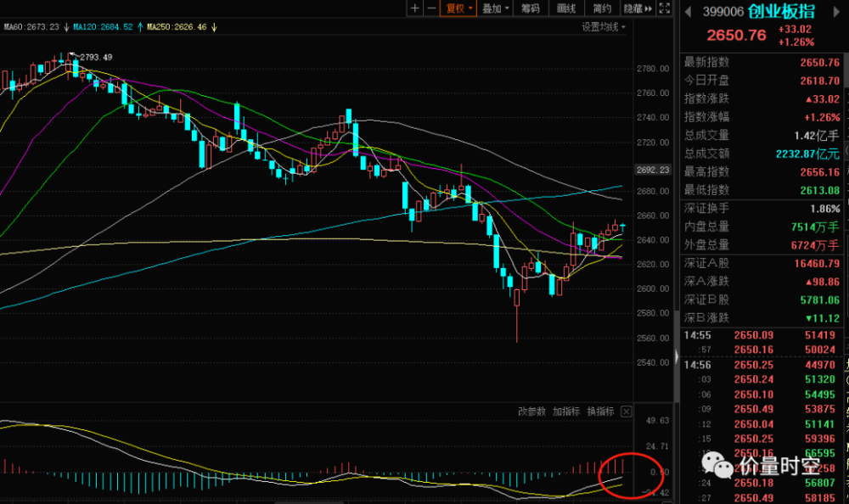Viewport: 849px width, 504px height.
Task: Click the 14:55 tick row
Action: (762, 335)
